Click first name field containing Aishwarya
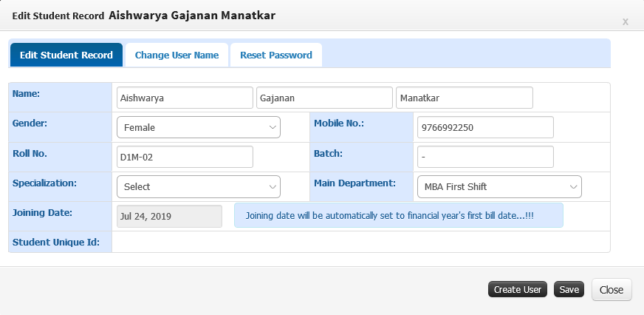The image size is (644, 315). pyautogui.click(x=185, y=98)
